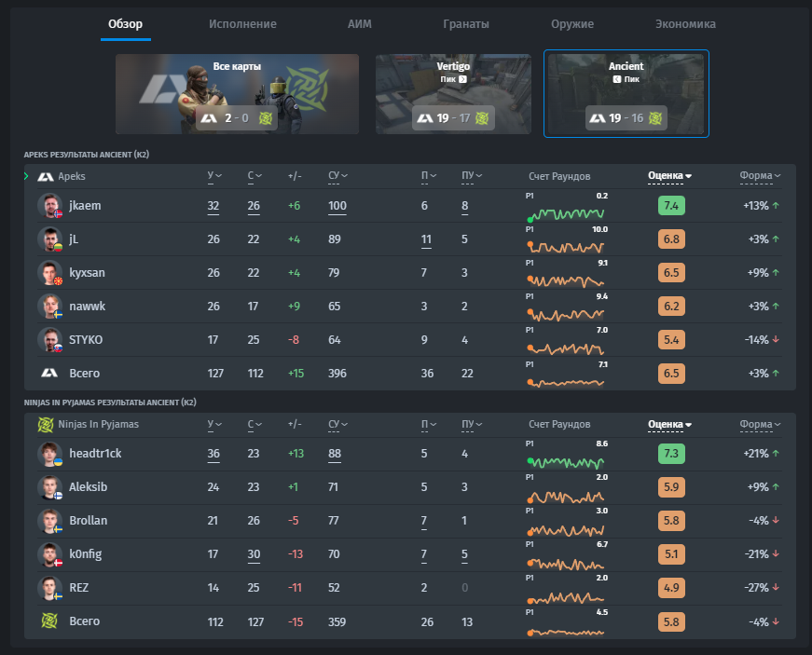Sort Ninjas In Pyjamas table by У column
Viewport: 812px width, 655px height.
214,424
